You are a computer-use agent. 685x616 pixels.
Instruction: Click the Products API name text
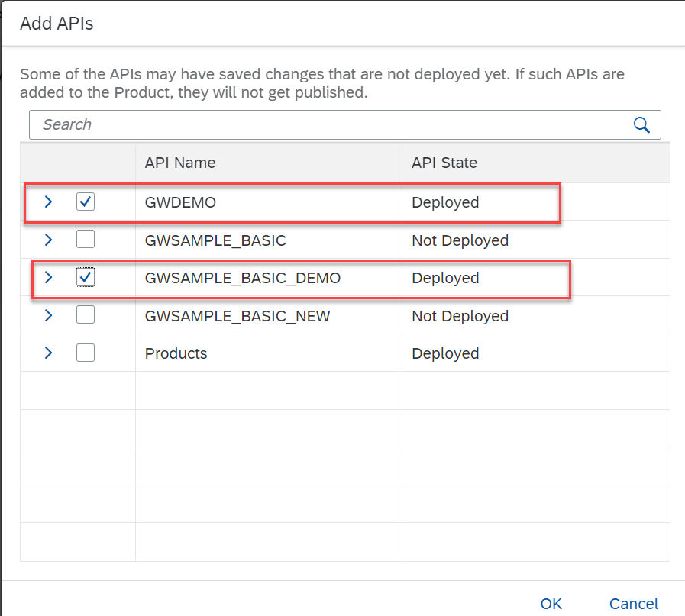click(x=176, y=353)
